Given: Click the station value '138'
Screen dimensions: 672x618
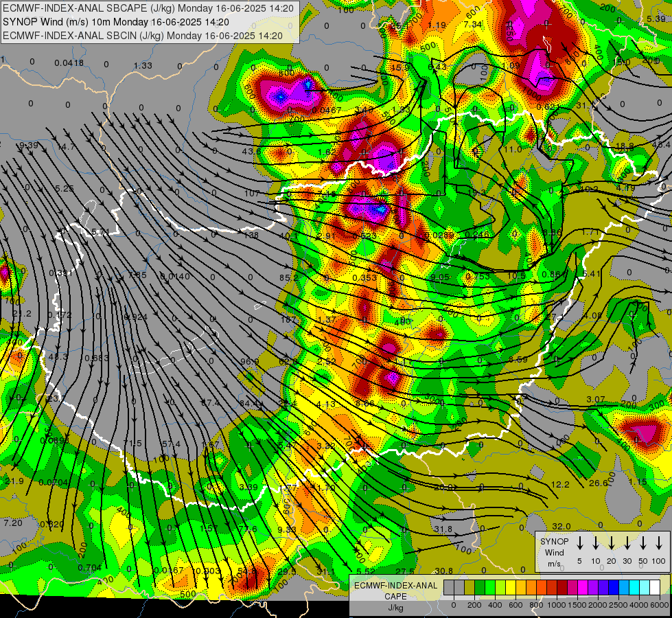Looking at the screenshot, I should 251,235.
